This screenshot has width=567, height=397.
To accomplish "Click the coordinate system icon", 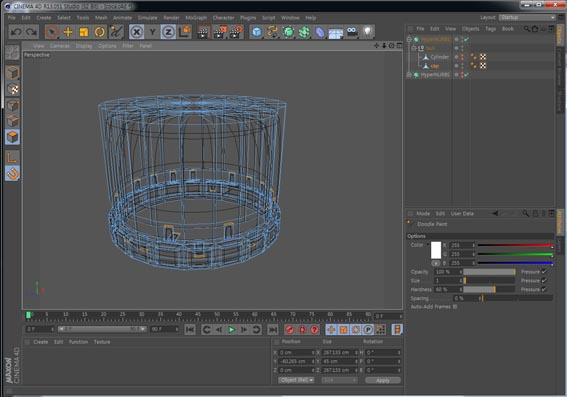I will point(184,32).
